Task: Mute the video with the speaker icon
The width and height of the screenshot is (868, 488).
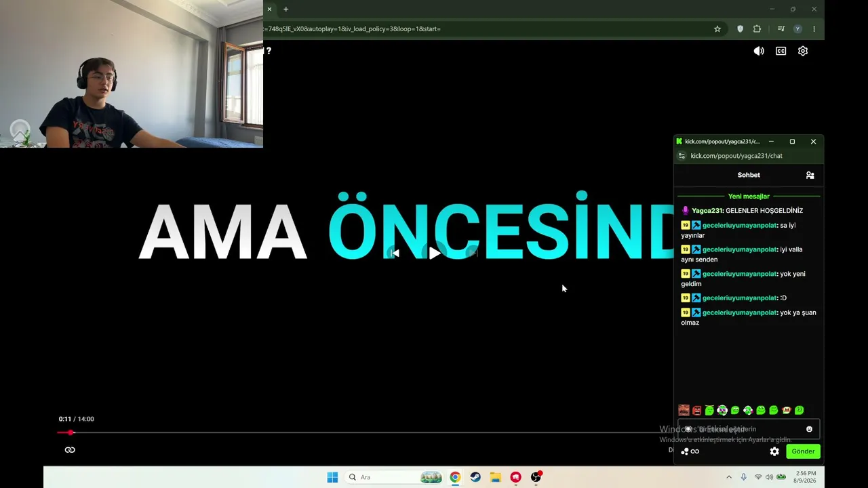Action: 759,51
